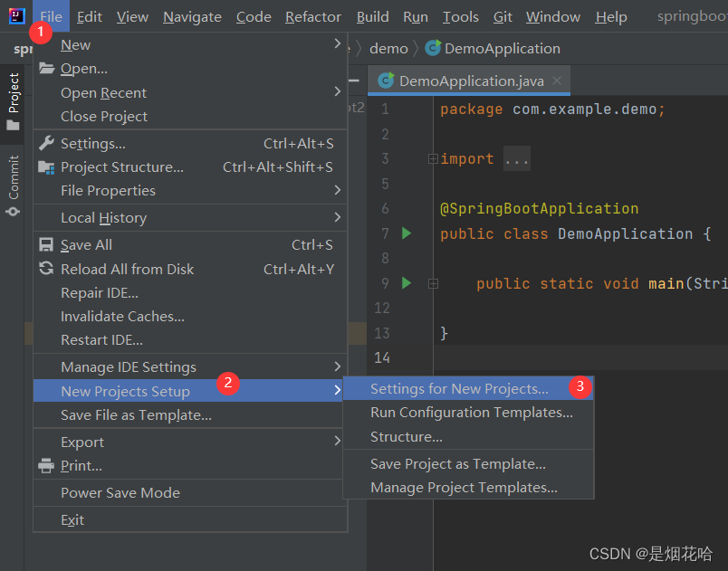Click the @SpringBootApplication annotation text

[x=539, y=209]
